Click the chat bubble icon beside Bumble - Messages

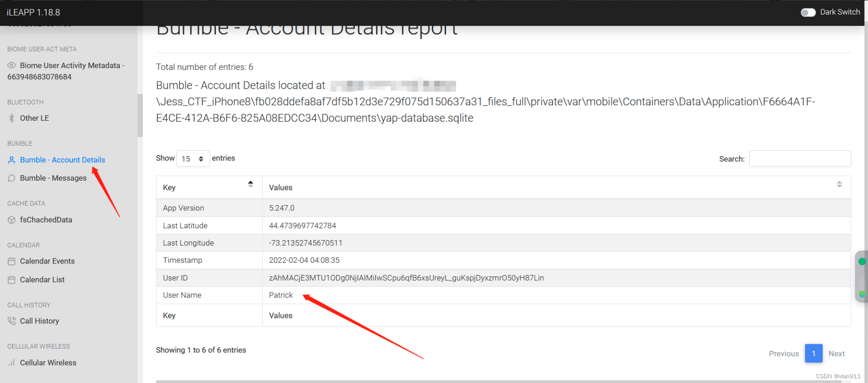tap(12, 178)
